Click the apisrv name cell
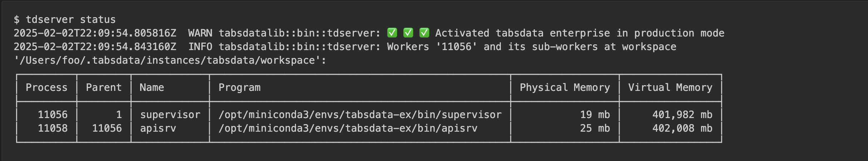 coord(158,128)
